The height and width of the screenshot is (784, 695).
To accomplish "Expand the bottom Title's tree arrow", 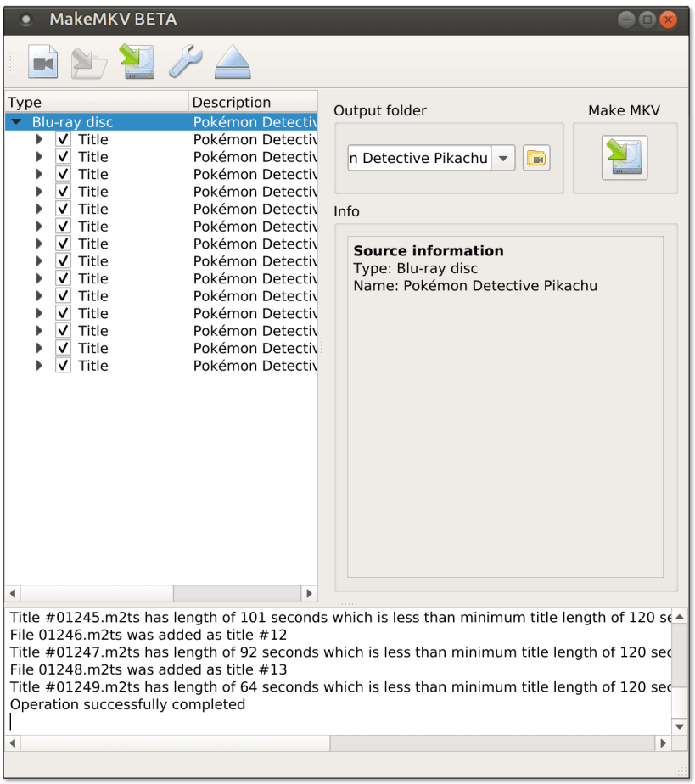I will 39,365.
